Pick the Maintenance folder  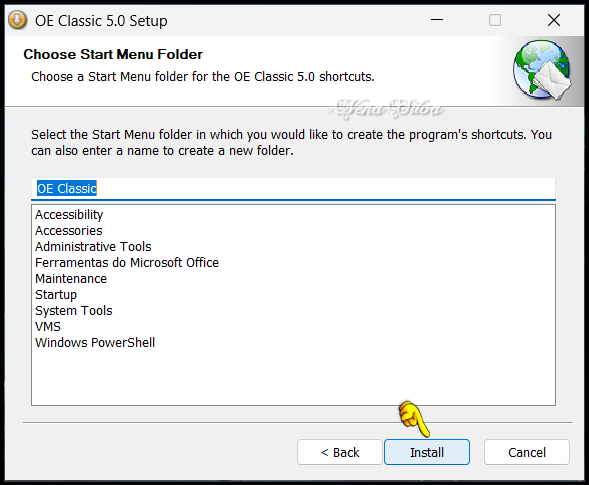(x=71, y=279)
